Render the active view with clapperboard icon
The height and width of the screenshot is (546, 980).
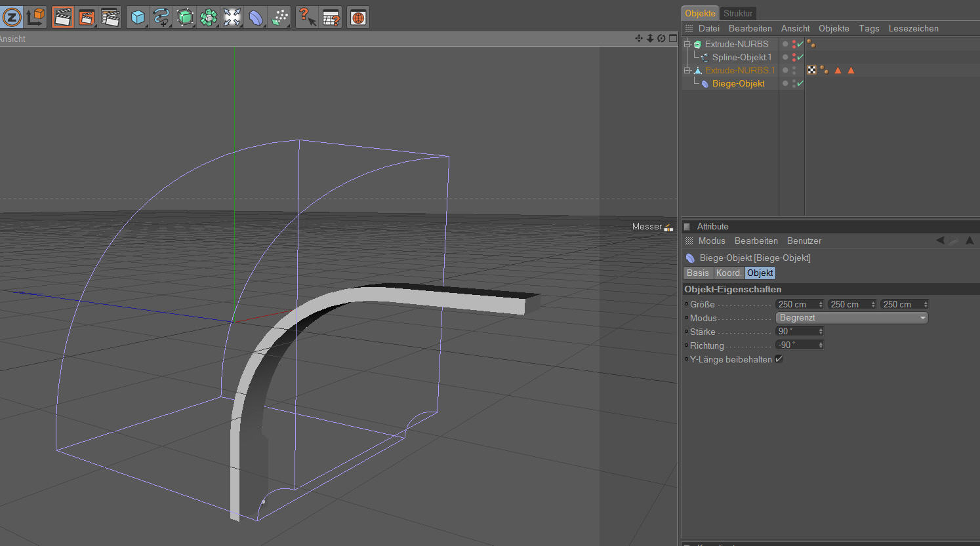click(x=62, y=17)
